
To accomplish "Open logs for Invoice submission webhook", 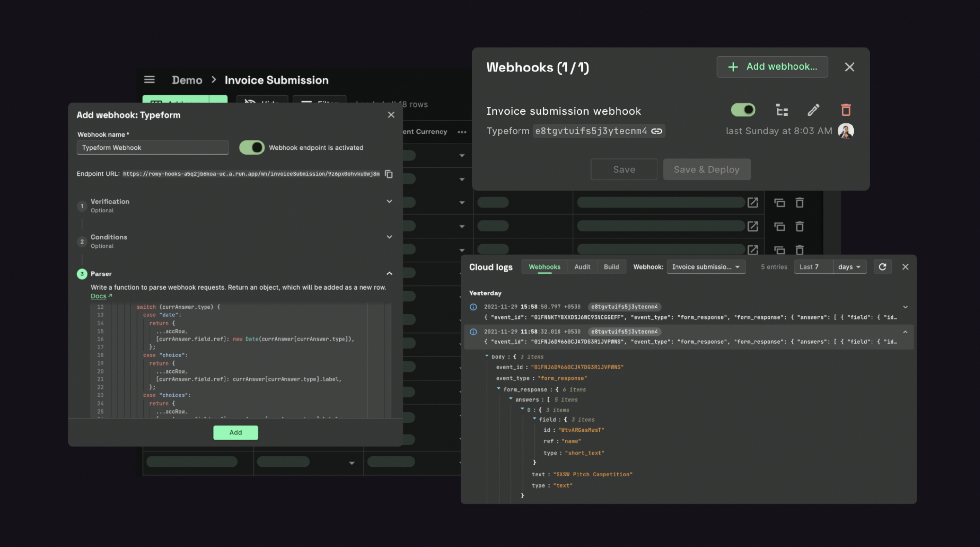I will pyautogui.click(x=782, y=111).
